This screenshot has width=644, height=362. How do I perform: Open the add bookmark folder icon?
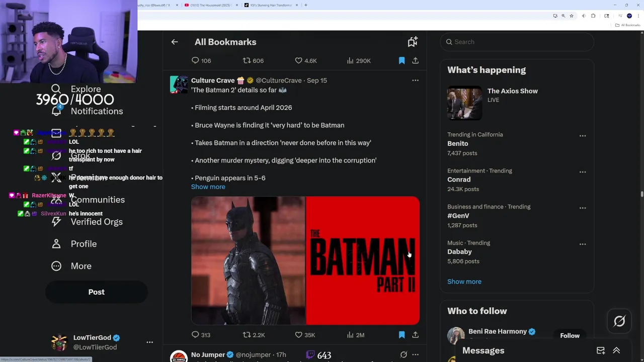click(413, 42)
